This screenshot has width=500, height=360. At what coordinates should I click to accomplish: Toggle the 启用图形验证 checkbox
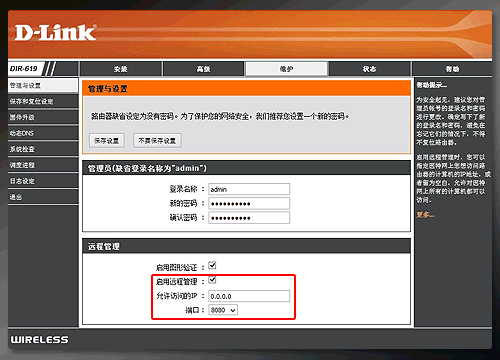212,266
